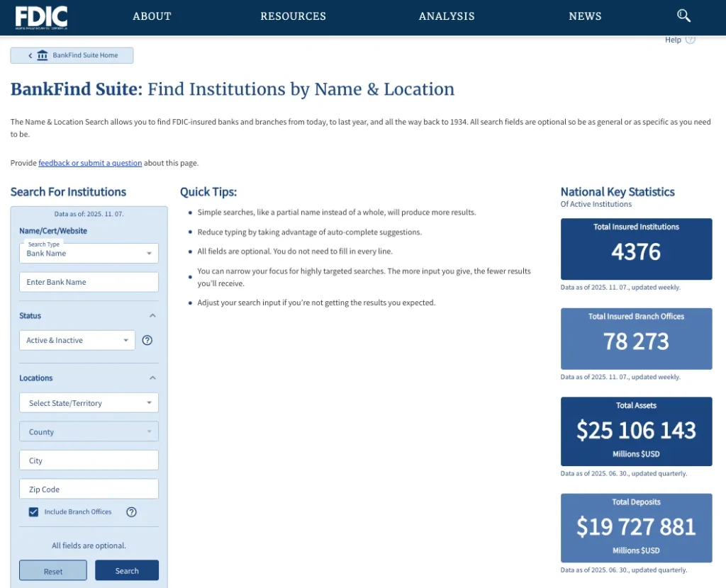Screen dimensions: 726x588
Task: Open the ABOUT menu
Action: 152,16
